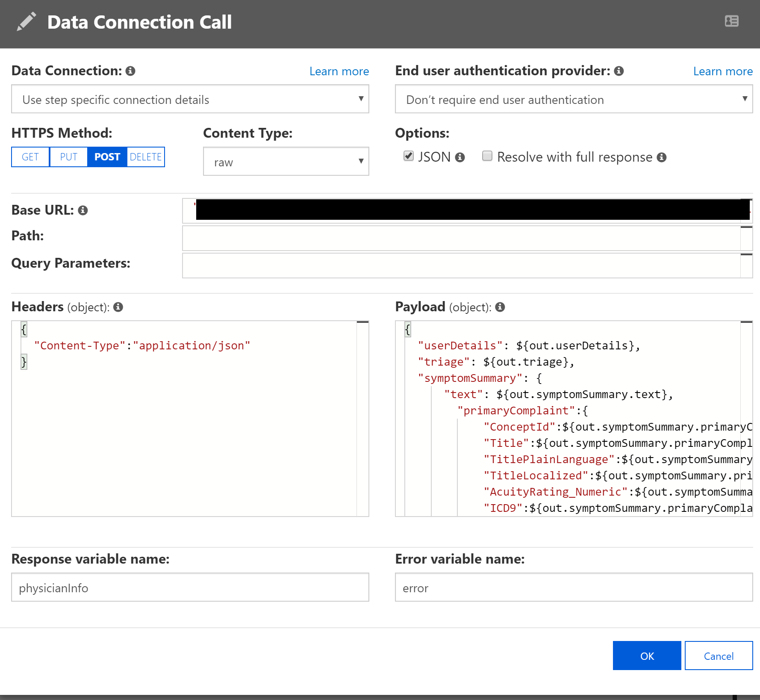Click info icon next to Headers (object)
This screenshot has height=700, width=760.
click(118, 307)
